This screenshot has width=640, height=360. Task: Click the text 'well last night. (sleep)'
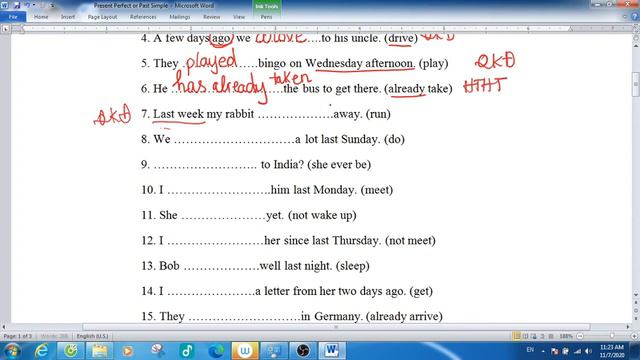click(314, 266)
